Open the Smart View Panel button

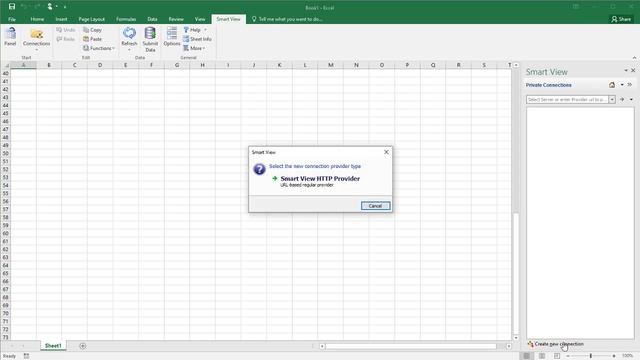click(10, 38)
